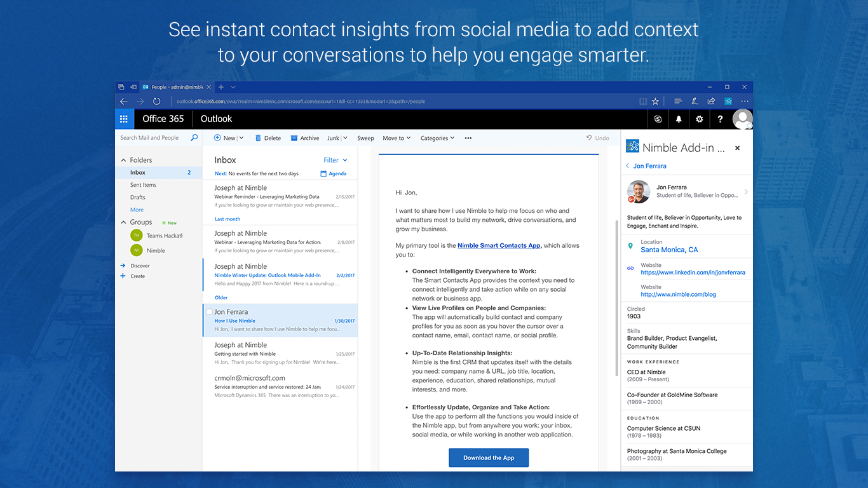The image size is (868, 488).
Task: Open the Move to dropdown
Action: point(397,138)
